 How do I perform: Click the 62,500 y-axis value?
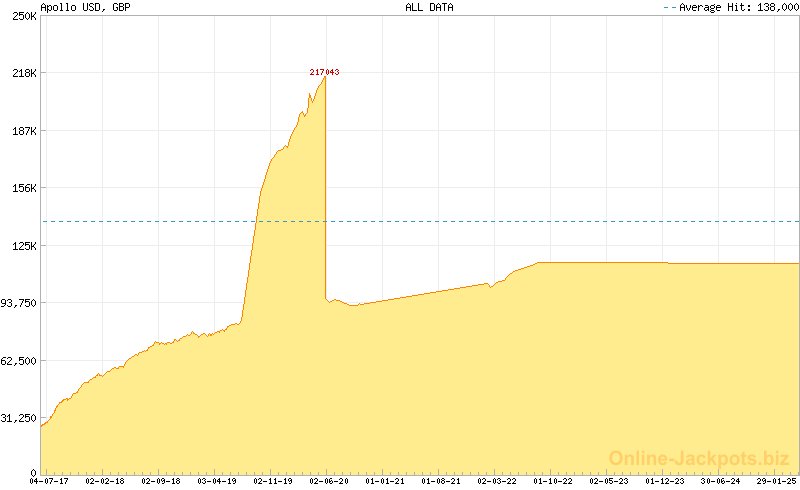coord(19,360)
